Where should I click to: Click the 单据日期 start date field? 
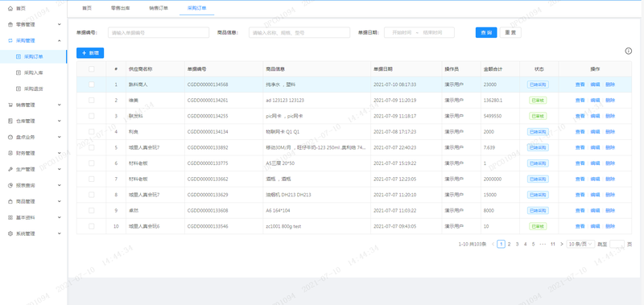coord(401,32)
